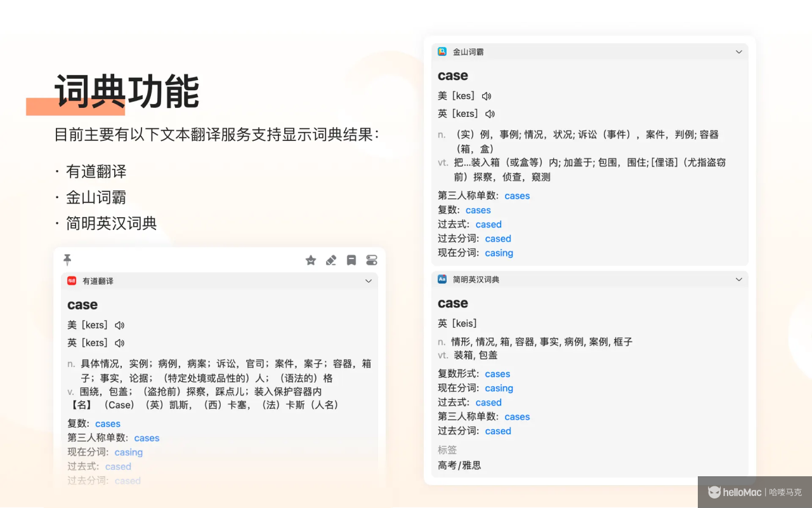
Task: Click the 金山词霸 service logo icon
Action: pyautogui.click(x=442, y=51)
